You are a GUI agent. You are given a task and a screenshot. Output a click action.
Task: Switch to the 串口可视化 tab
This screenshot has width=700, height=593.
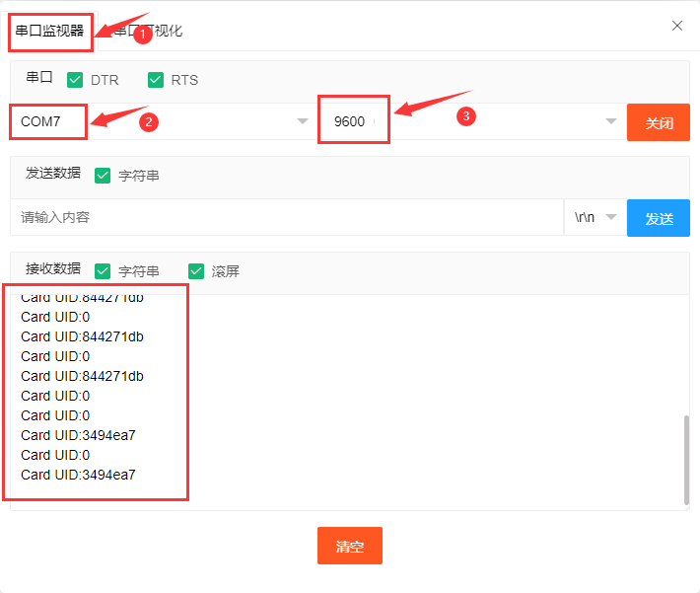[148, 31]
